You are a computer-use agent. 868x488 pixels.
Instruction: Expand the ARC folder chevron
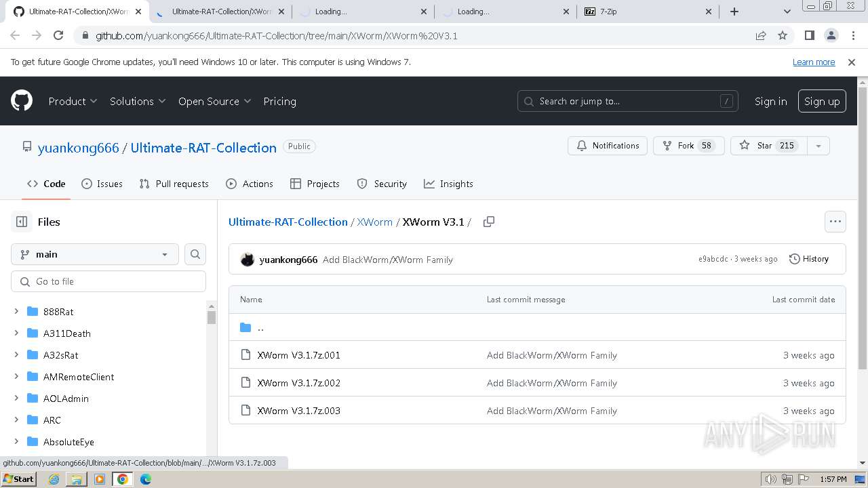(16, 420)
